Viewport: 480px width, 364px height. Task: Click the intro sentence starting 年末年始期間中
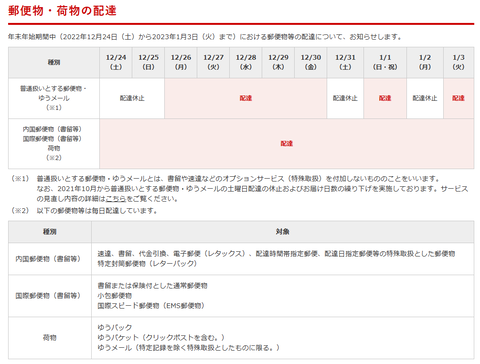click(x=205, y=37)
